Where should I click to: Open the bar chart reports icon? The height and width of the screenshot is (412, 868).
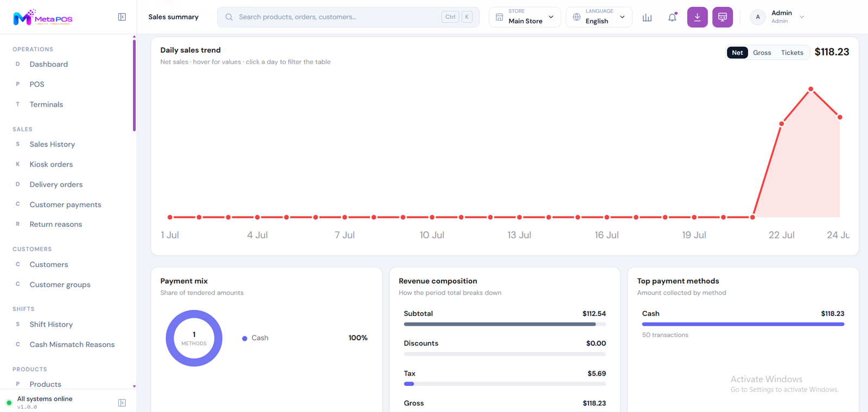tap(647, 17)
